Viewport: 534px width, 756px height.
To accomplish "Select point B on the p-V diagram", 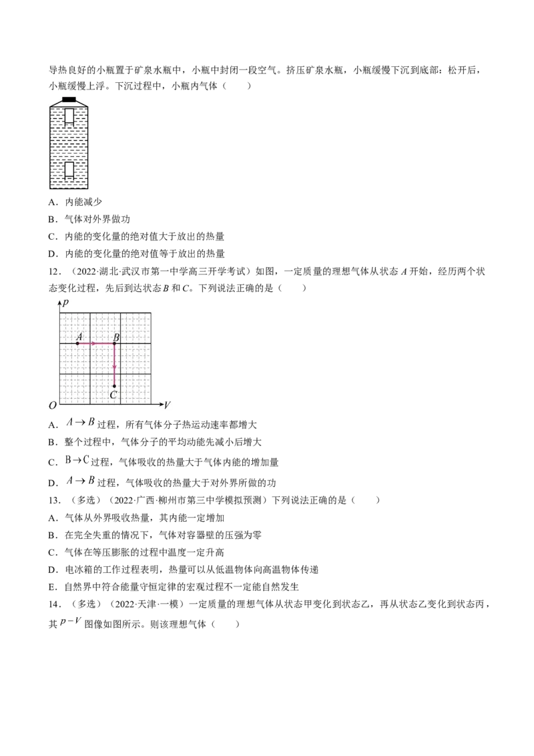I will point(115,343).
